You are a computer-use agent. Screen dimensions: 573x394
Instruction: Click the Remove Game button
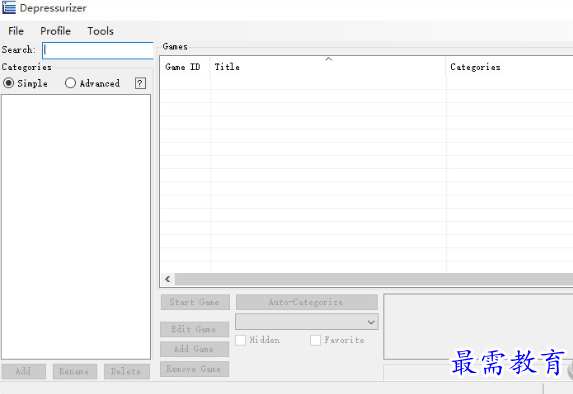[x=194, y=369]
